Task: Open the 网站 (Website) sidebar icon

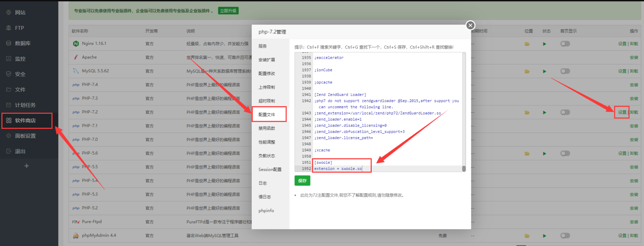Action: tap(9, 12)
